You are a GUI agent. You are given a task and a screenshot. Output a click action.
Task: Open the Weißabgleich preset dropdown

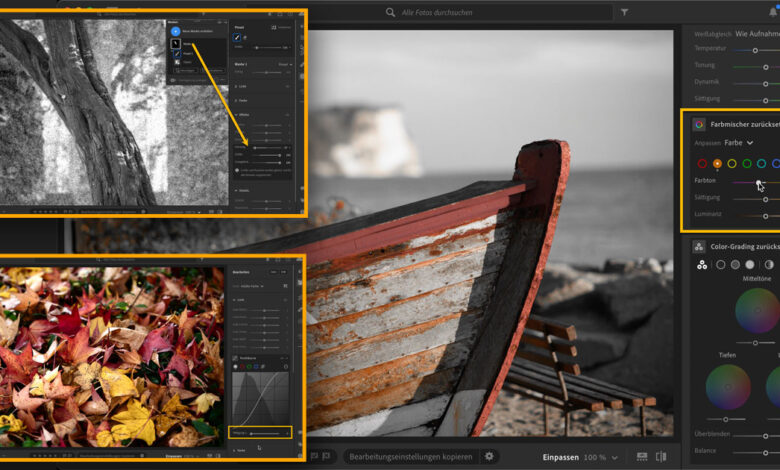click(x=757, y=33)
